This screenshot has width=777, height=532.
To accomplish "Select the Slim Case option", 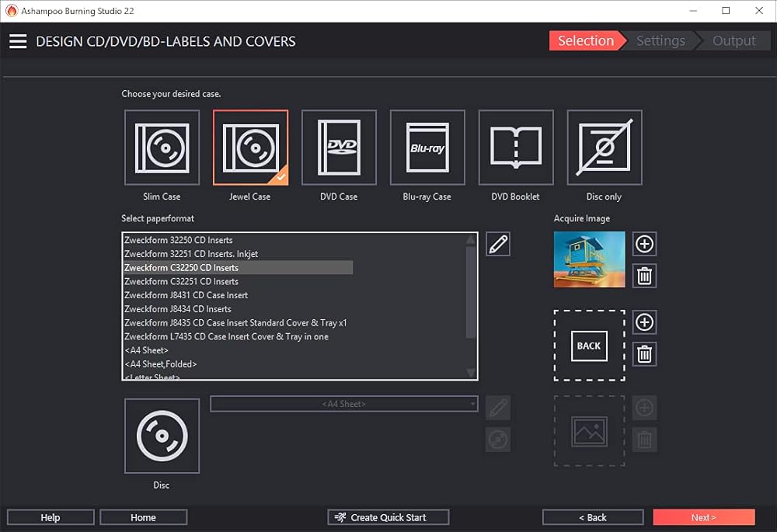I will coord(162,148).
